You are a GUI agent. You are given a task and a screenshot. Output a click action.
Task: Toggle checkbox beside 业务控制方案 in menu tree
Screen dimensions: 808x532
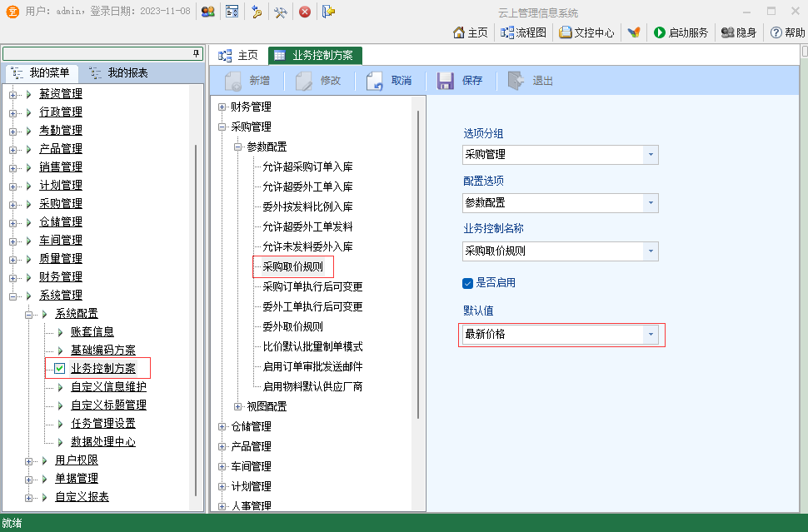59,368
